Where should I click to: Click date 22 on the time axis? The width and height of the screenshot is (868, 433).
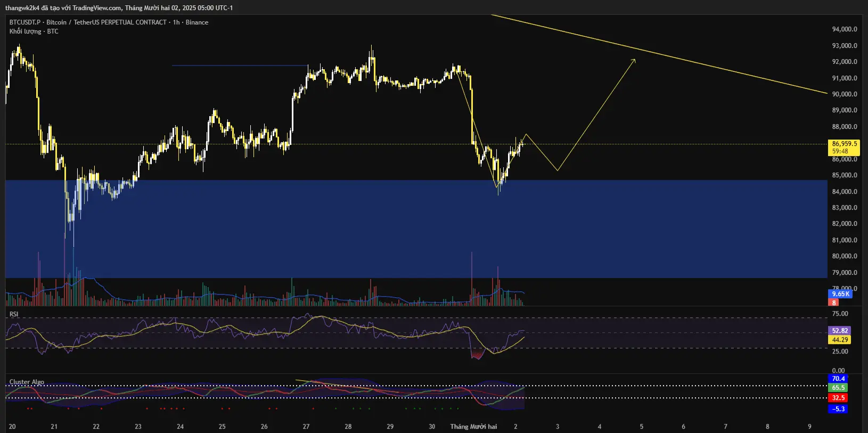(96, 427)
